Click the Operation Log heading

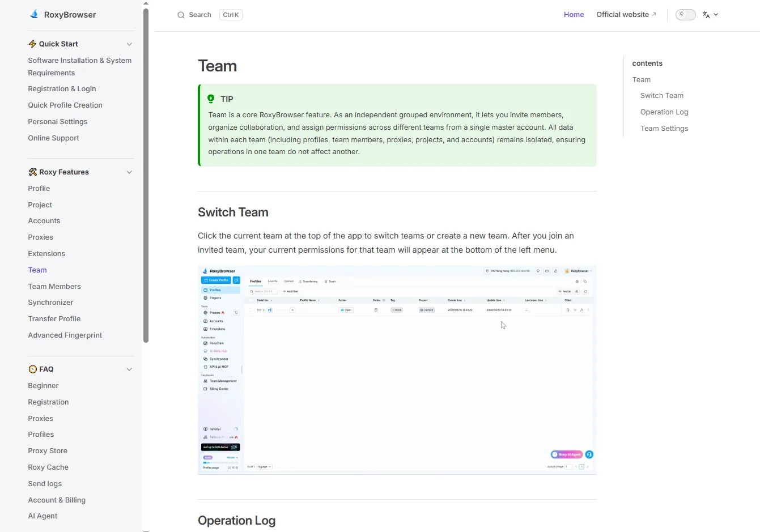tap(236, 521)
